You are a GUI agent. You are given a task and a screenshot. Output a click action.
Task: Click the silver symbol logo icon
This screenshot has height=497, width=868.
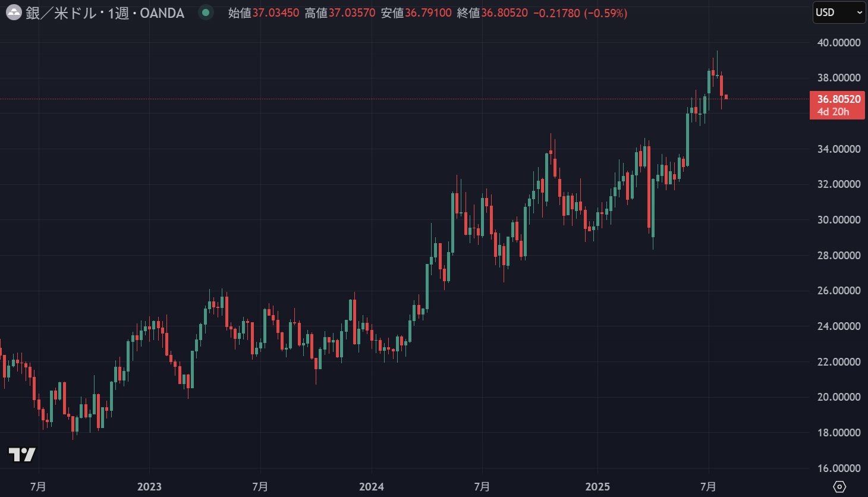point(13,12)
